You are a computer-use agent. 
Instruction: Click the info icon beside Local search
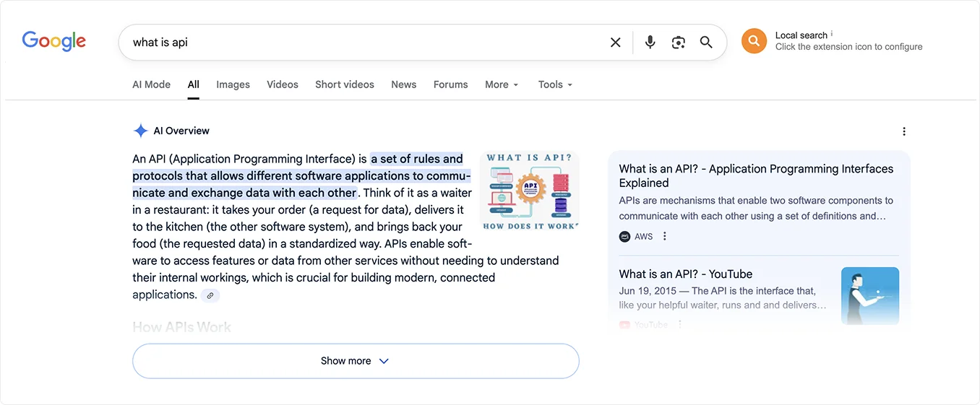(832, 33)
